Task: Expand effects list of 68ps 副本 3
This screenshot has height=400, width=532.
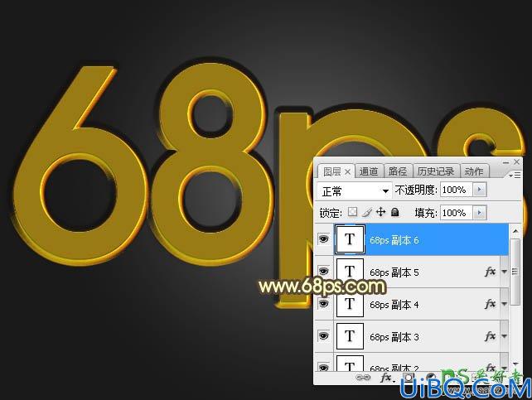Action: [x=504, y=336]
